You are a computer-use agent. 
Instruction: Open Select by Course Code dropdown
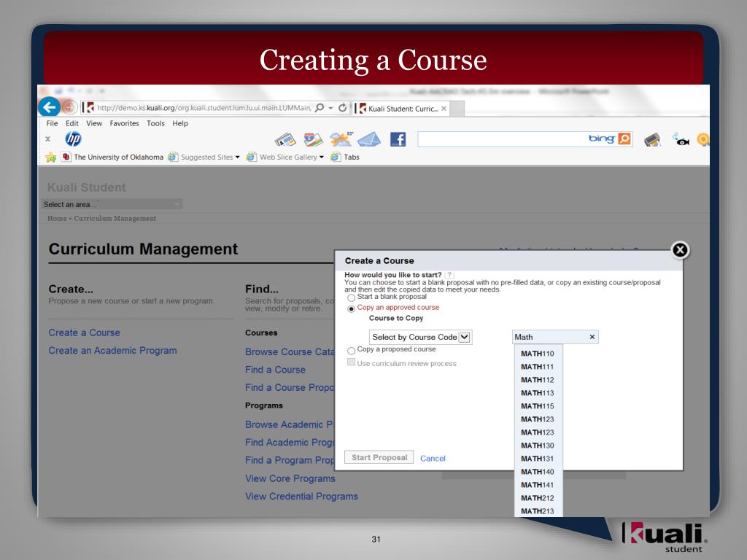point(421,337)
